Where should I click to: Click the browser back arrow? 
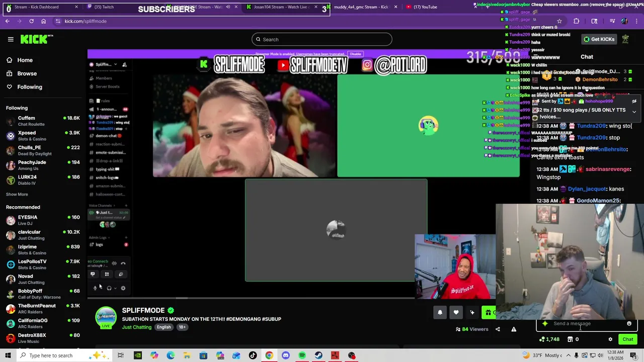coord(7,21)
